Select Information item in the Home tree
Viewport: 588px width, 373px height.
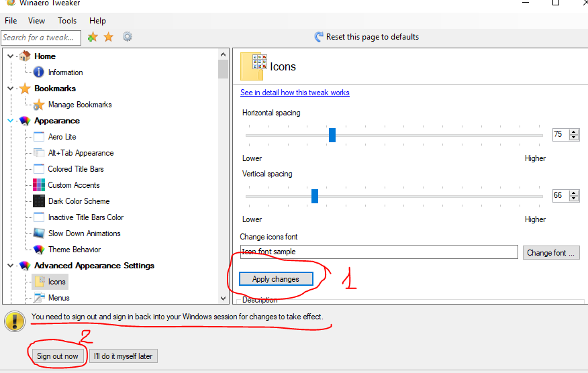(65, 72)
